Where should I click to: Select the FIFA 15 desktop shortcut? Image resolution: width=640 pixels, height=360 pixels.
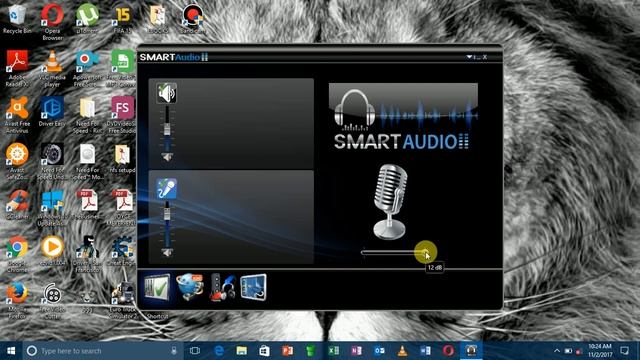click(122, 19)
